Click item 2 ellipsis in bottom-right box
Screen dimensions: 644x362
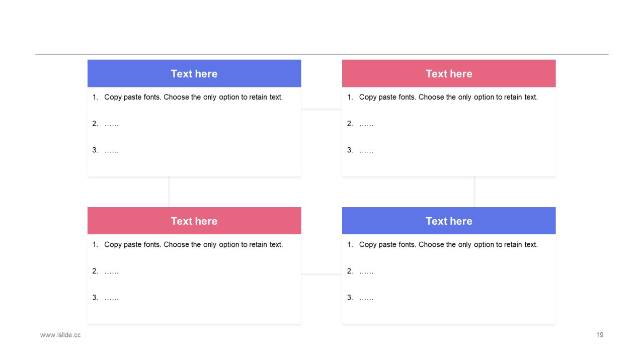[x=366, y=271]
